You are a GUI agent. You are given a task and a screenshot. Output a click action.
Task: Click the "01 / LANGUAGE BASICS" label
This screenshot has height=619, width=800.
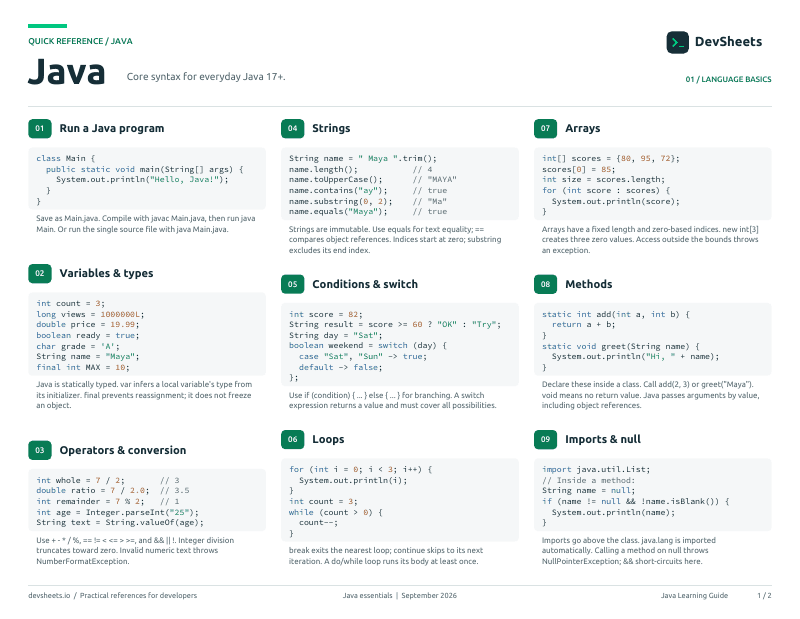728,79
